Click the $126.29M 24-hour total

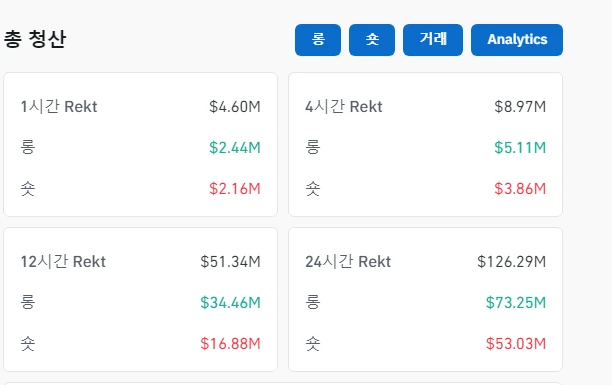pos(511,262)
